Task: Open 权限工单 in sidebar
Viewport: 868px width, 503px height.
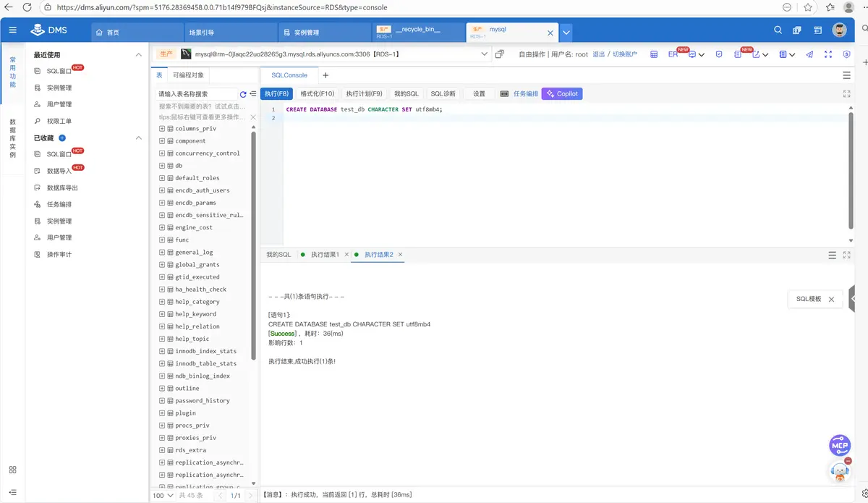Action: click(x=59, y=121)
